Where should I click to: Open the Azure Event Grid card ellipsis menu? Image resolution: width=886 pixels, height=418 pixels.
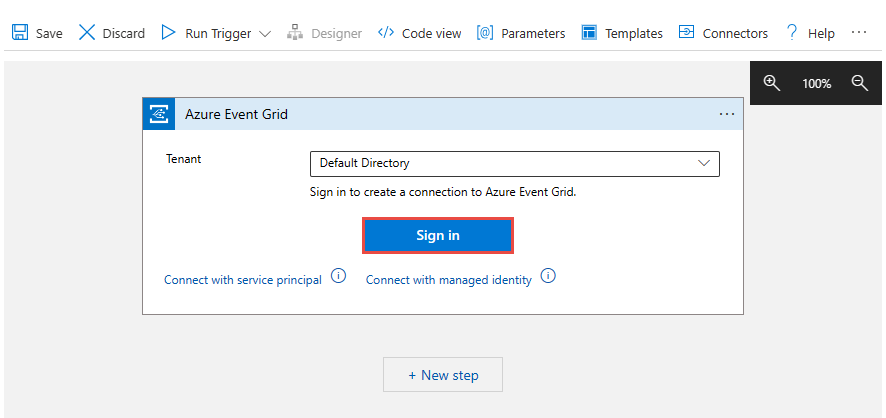(727, 114)
